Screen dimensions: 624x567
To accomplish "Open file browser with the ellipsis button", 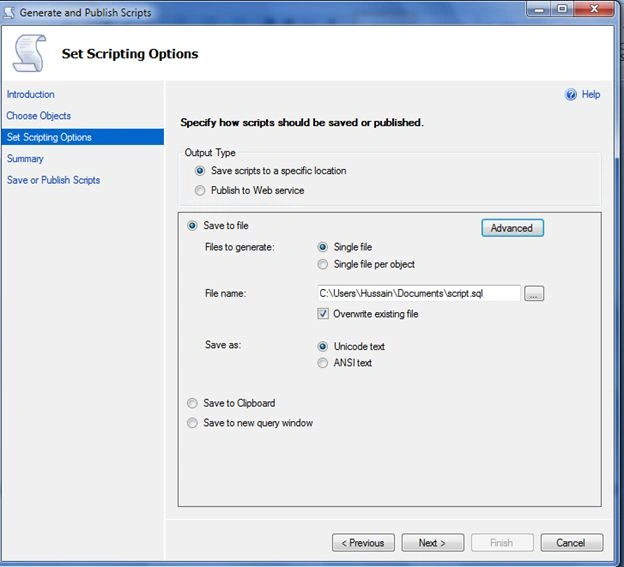I will click(534, 294).
